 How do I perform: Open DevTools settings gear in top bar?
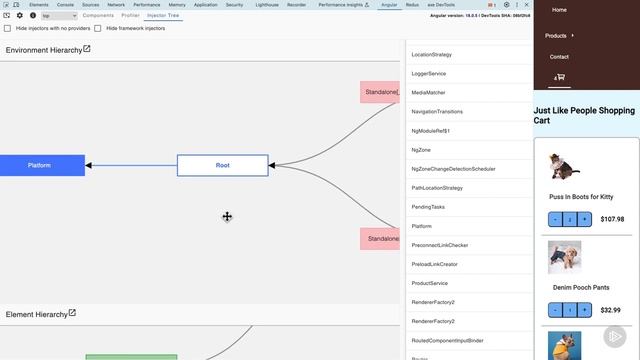pos(507,5)
